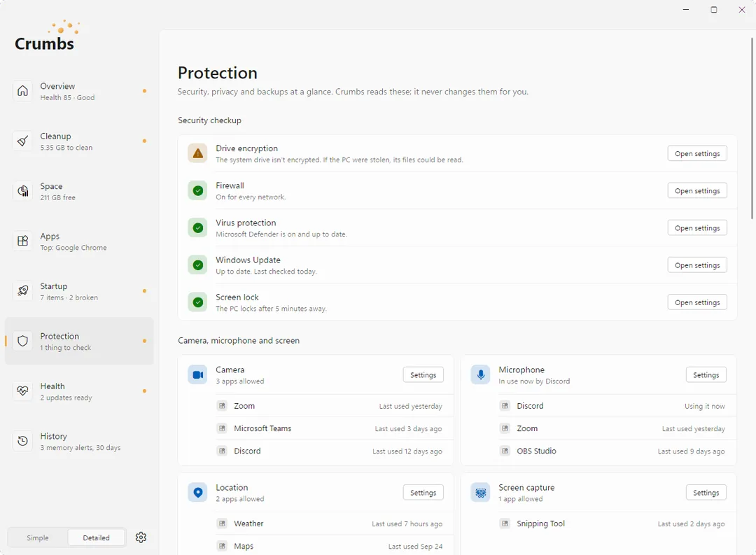Click the Windows Update check icon
The image size is (756, 555).
(x=197, y=265)
